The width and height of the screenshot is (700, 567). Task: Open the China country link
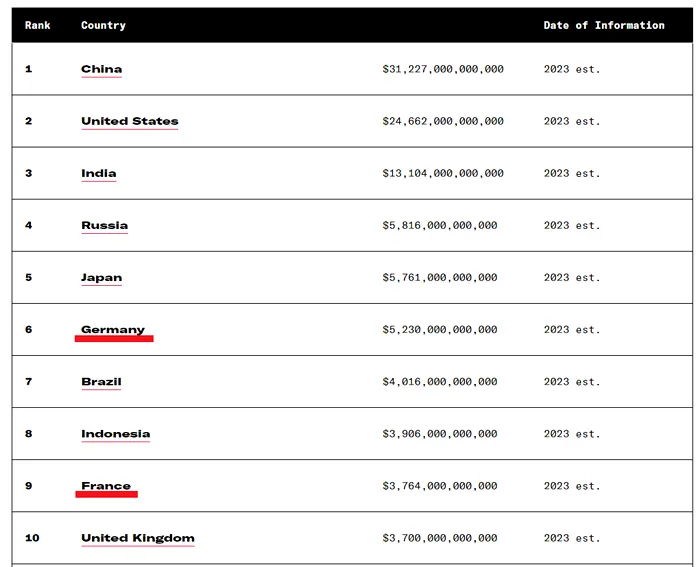tap(101, 69)
